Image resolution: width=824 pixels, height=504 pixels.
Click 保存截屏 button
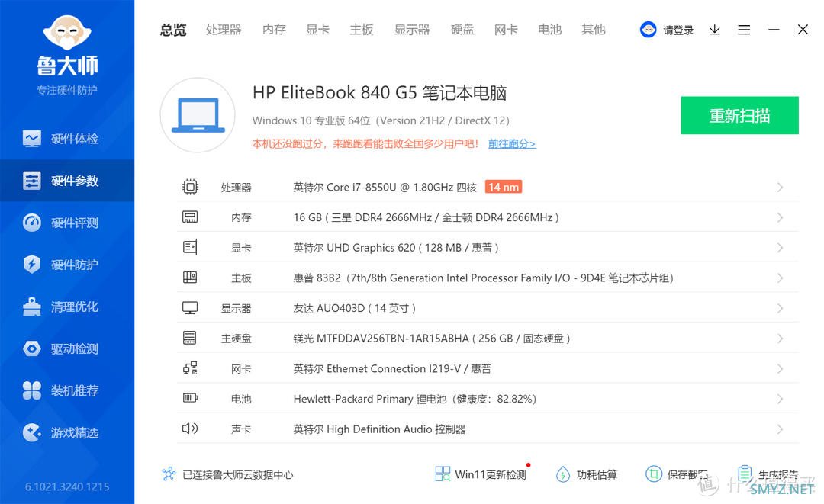[677, 474]
